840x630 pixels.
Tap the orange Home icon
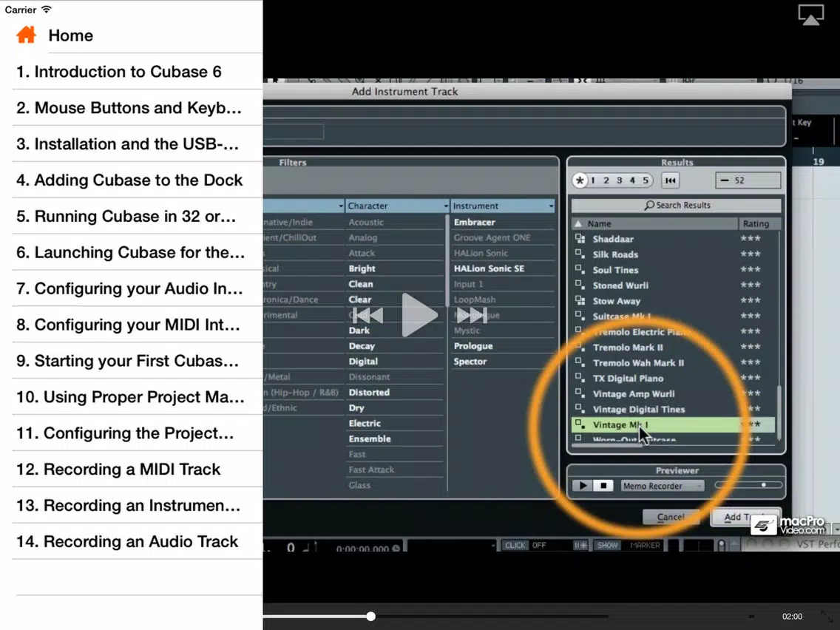pos(26,35)
